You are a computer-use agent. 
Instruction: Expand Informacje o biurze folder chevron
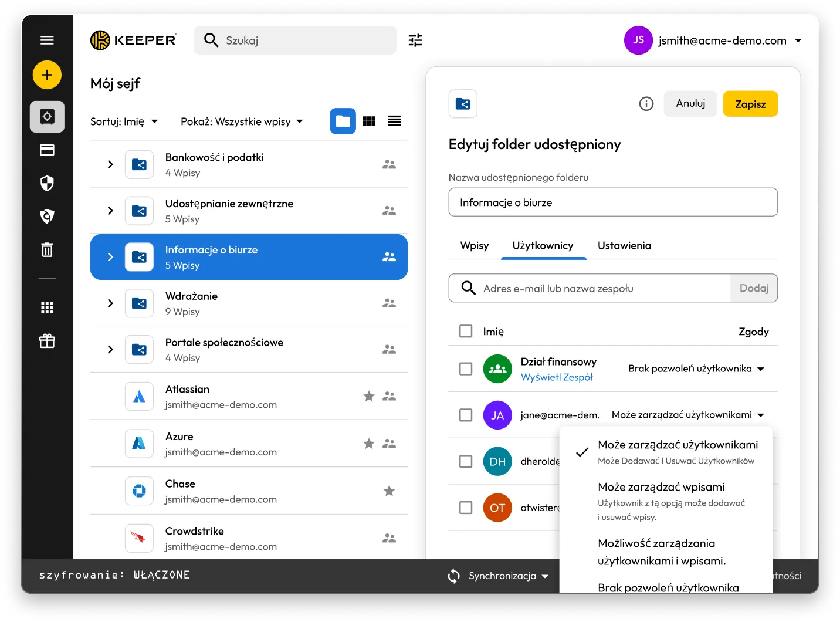click(110, 257)
